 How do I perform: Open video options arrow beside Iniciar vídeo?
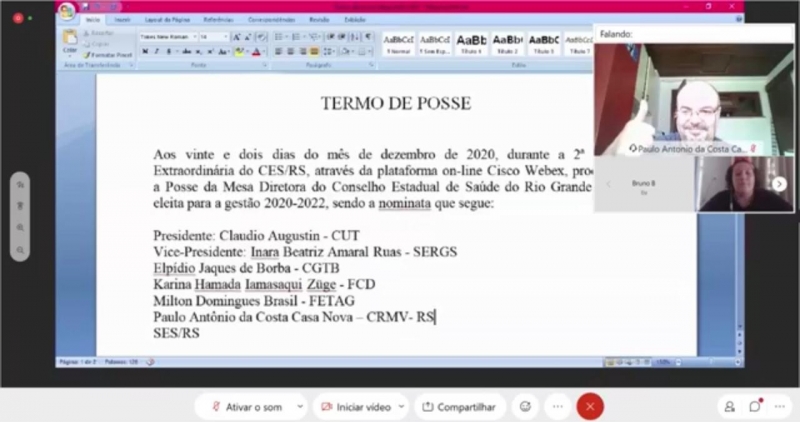(x=401, y=407)
